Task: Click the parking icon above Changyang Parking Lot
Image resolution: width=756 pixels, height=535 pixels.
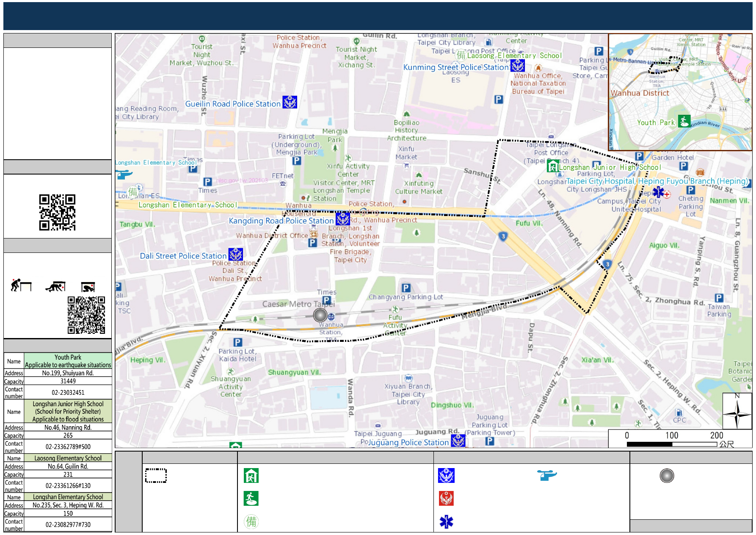Action: 406,288
